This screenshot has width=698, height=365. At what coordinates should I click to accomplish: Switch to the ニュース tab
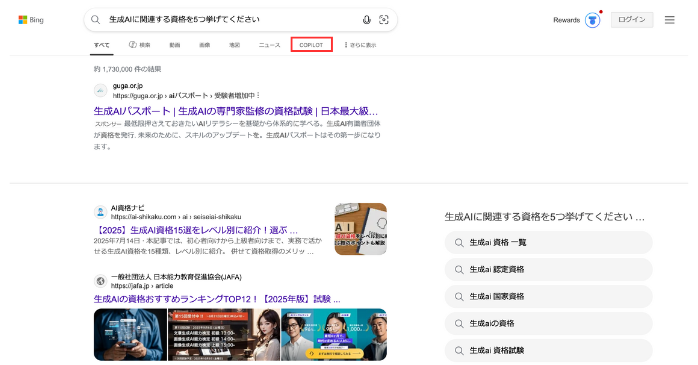pyautogui.click(x=269, y=45)
